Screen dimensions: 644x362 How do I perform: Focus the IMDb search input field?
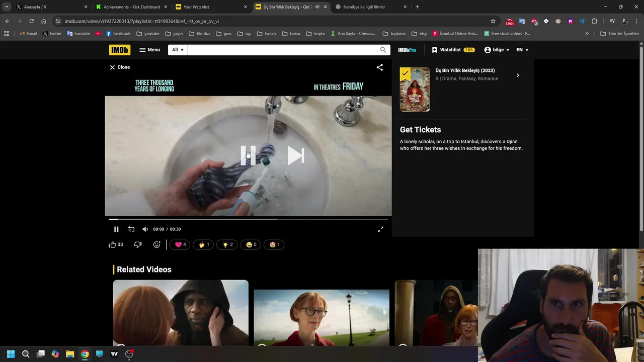282,50
